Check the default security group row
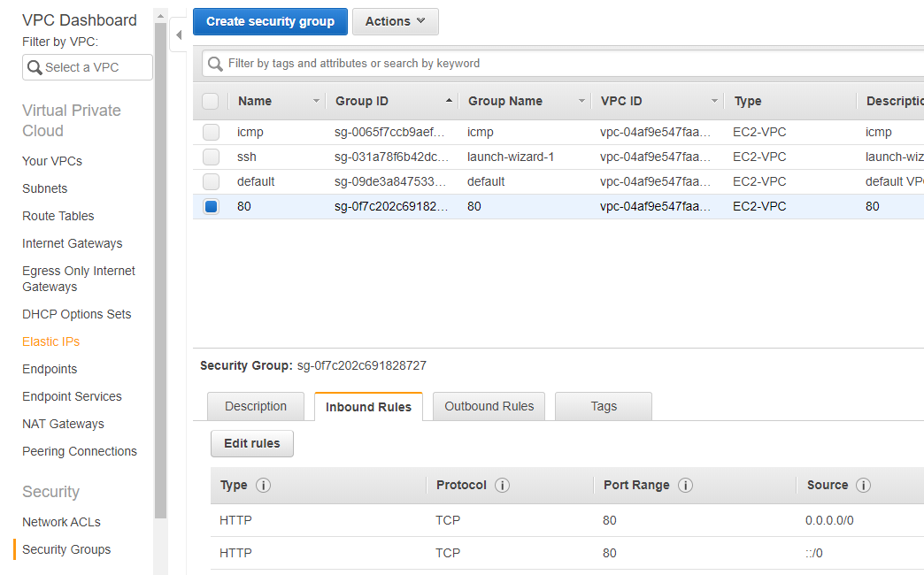Viewport: 924px width, 575px height. (x=211, y=181)
